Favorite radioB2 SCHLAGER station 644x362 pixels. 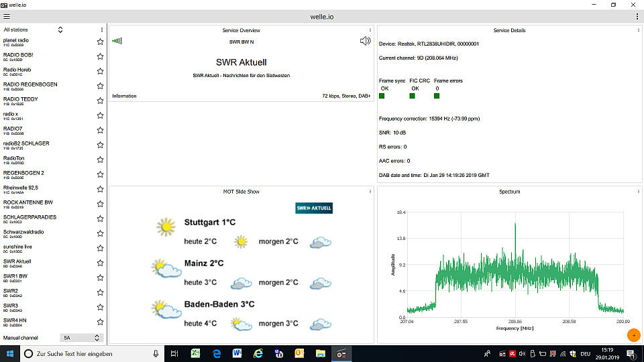click(100, 145)
